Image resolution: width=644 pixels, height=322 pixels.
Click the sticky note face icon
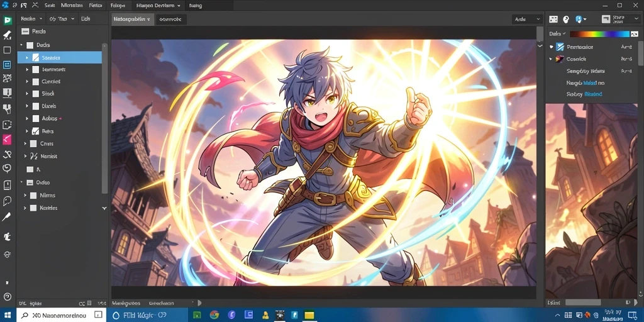(7, 125)
